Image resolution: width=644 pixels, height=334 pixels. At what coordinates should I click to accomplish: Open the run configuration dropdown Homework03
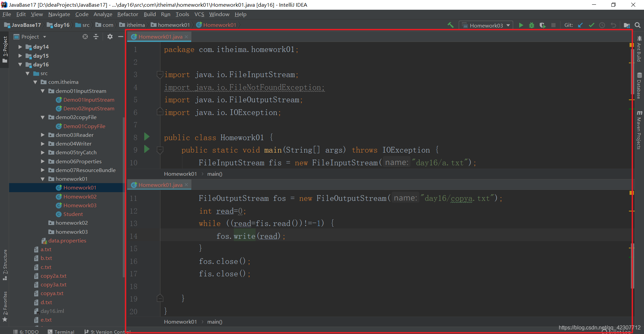[x=485, y=25]
